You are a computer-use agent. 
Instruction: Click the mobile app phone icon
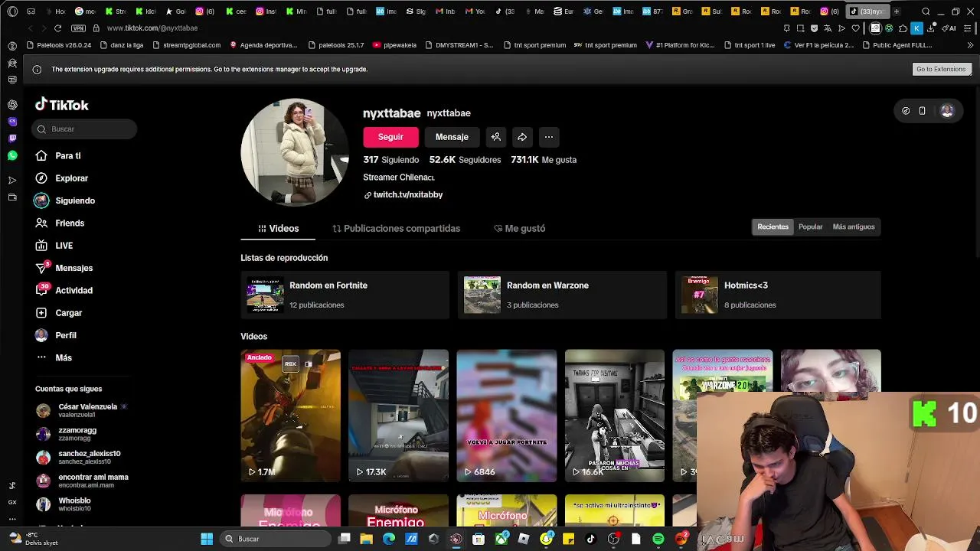click(922, 111)
